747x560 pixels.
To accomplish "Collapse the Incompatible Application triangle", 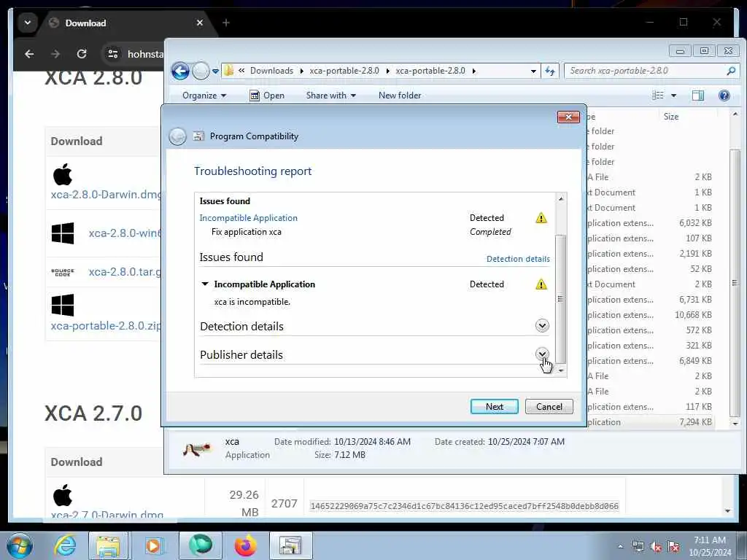I will pos(205,284).
